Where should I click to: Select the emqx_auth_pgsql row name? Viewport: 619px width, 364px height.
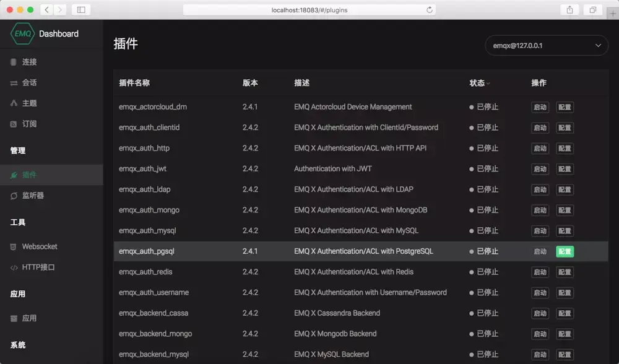[x=147, y=251]
